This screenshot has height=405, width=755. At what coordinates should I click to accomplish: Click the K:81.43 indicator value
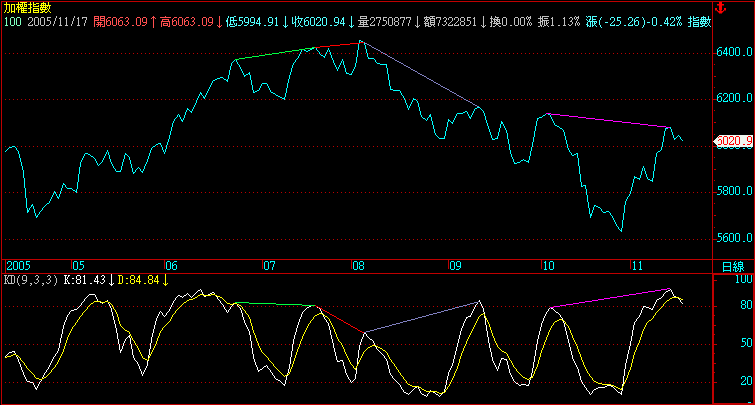click(x=85, y=280)
